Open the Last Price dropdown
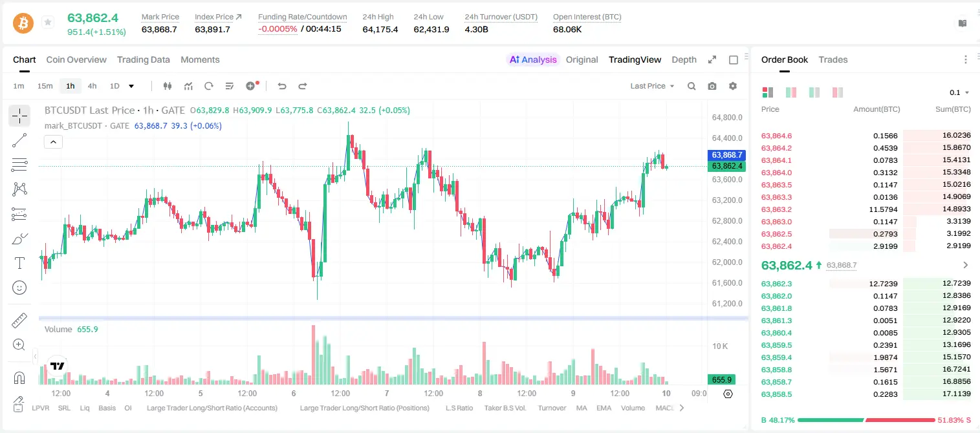This screenshot has width=980, height=433. [652, 86]
